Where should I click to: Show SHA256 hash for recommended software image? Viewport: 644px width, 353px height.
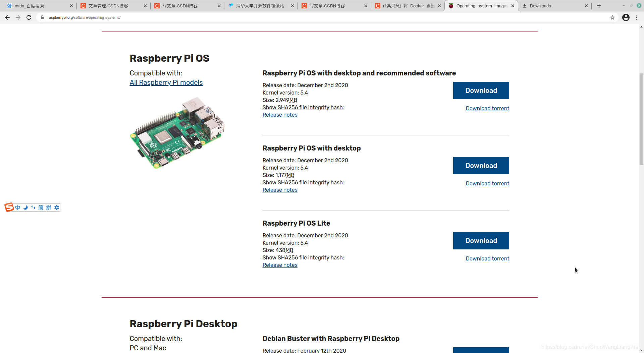303,107
